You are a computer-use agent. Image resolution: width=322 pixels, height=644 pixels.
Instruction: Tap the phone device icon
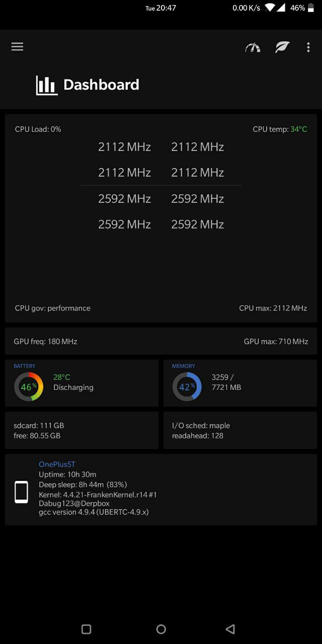21,492
